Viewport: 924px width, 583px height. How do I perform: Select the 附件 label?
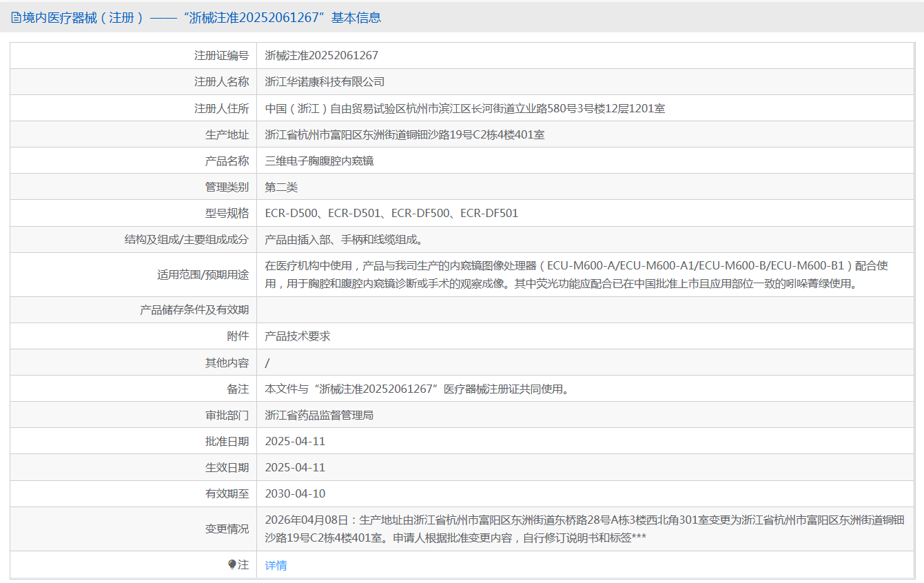[x=238, y=336]
